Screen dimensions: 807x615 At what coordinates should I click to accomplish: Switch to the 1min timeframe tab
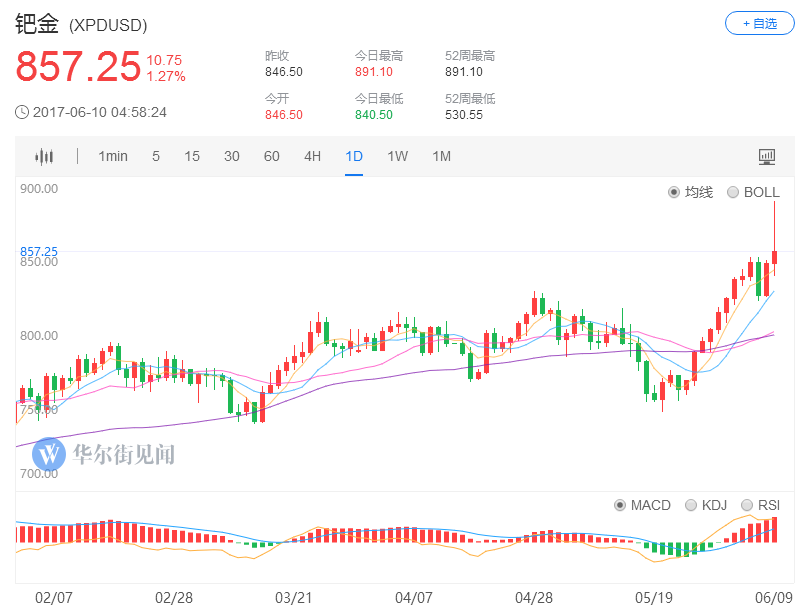113,156
